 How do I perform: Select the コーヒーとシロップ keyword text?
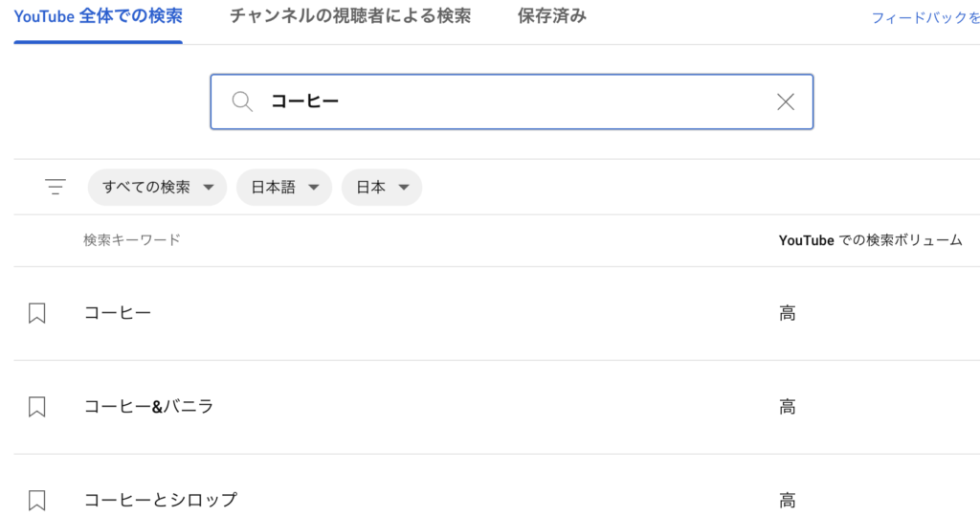tap(161, 500)
